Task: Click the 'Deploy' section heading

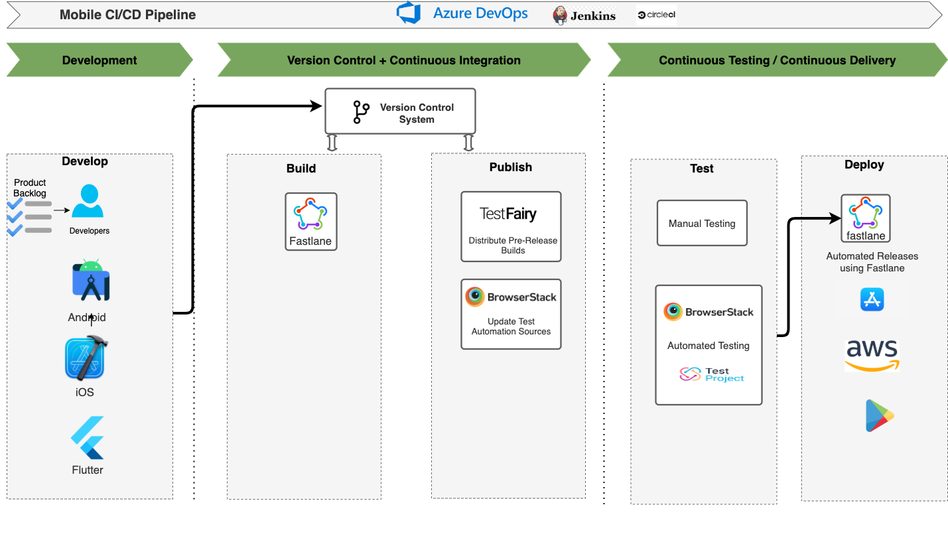Action: tap(864, 165)
